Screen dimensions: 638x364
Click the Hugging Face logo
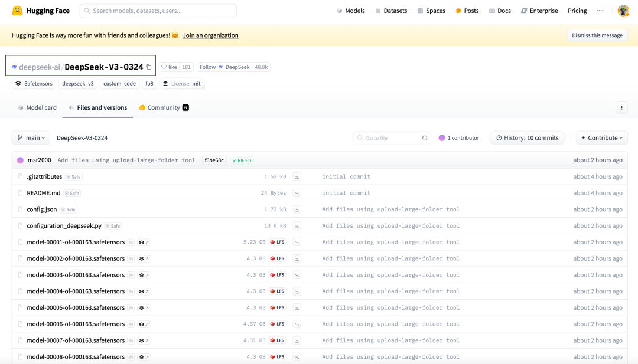coord(18,11)
